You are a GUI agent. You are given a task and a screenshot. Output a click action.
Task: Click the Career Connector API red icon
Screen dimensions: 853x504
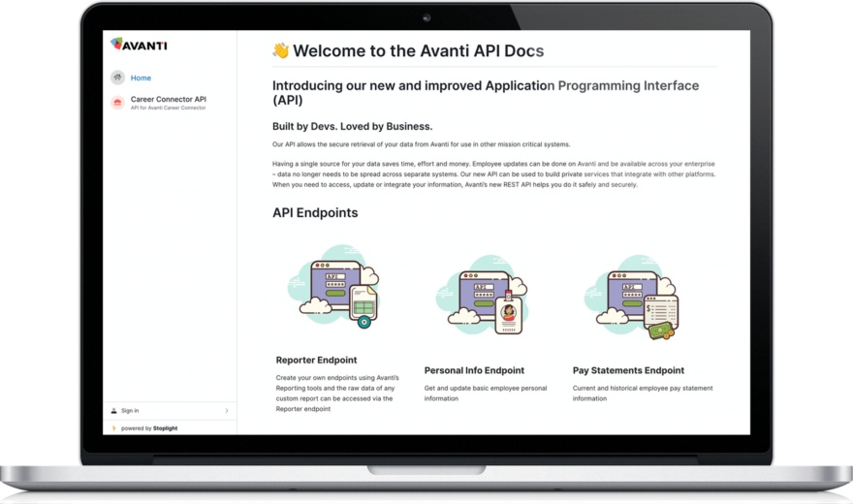(x=117, y=102)
